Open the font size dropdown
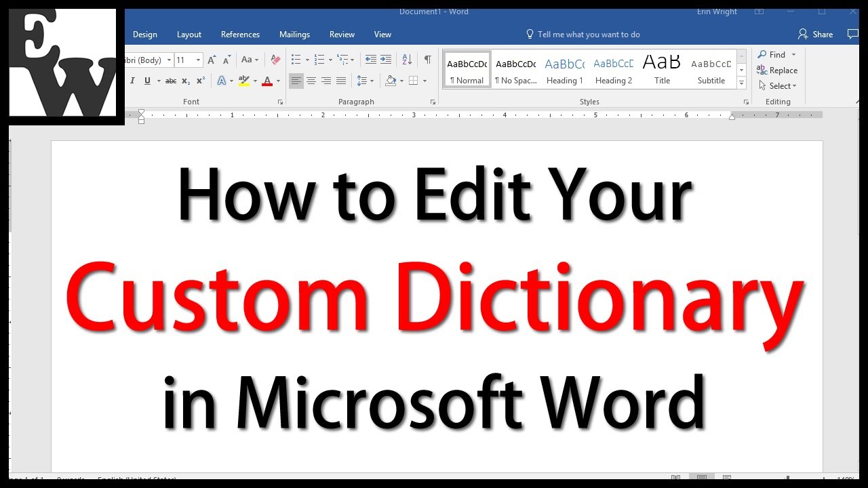 click(x=198, y=60)
